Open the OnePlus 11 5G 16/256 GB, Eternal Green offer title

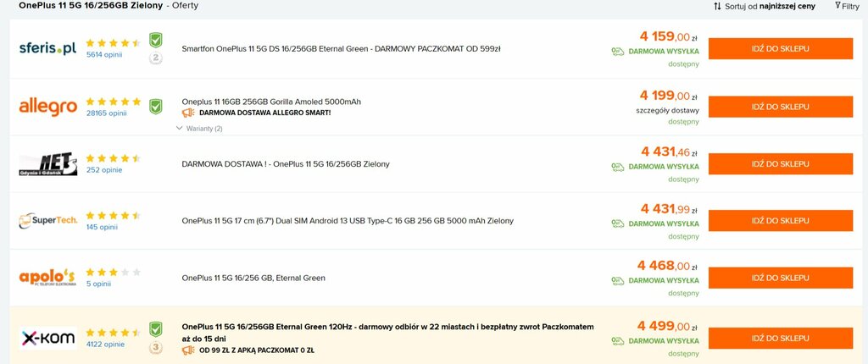point(253,278)
